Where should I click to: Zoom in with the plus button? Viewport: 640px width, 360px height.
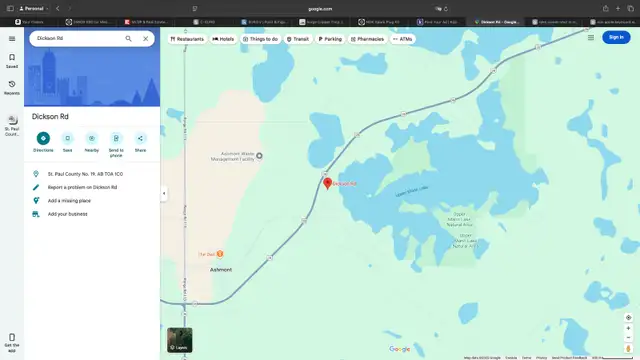(629, 328)
